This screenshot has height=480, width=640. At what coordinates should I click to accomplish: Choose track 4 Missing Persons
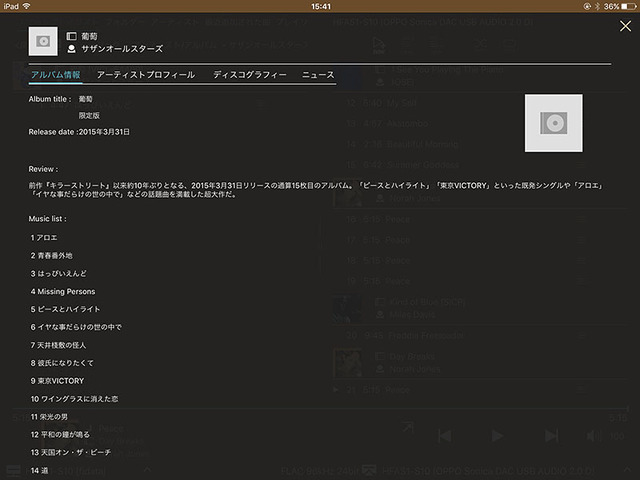(x=65, y=291)
